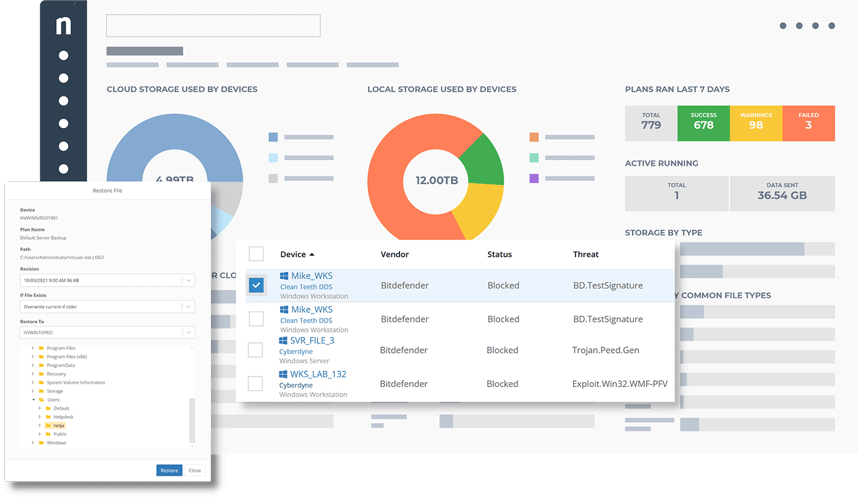Open the WKS_LAB_132 device link
Image resolution: width=858 pixels, height=504 pixels.
point(318,374)
